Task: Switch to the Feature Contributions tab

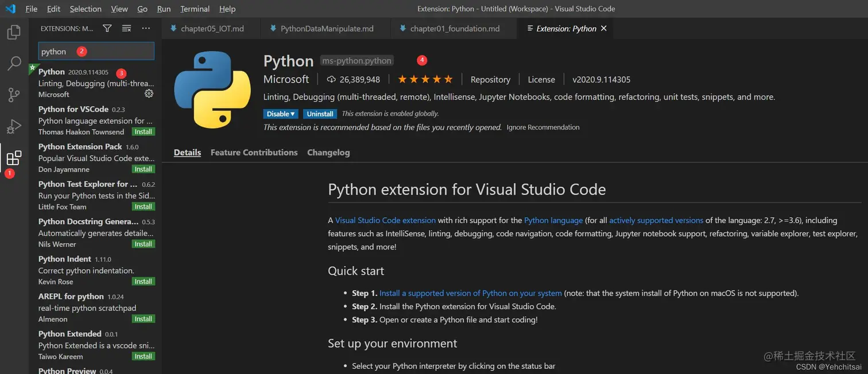Action: point(254,152)
